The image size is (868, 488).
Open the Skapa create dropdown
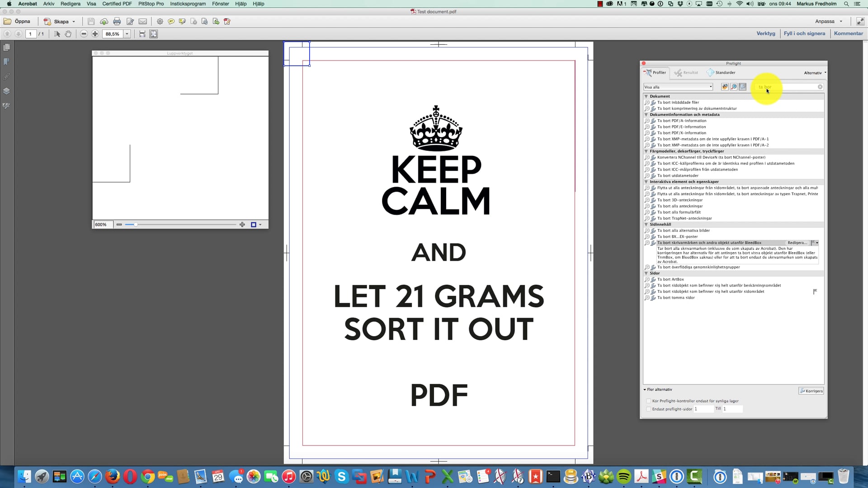(60, 21)
